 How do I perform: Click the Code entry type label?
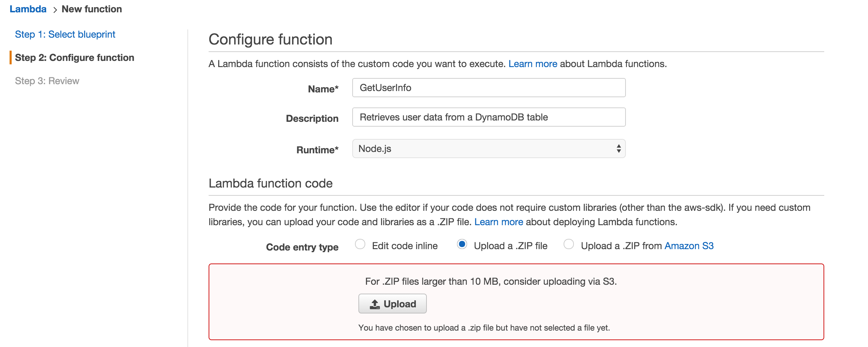pyautogui.click(x=302, y=247)
